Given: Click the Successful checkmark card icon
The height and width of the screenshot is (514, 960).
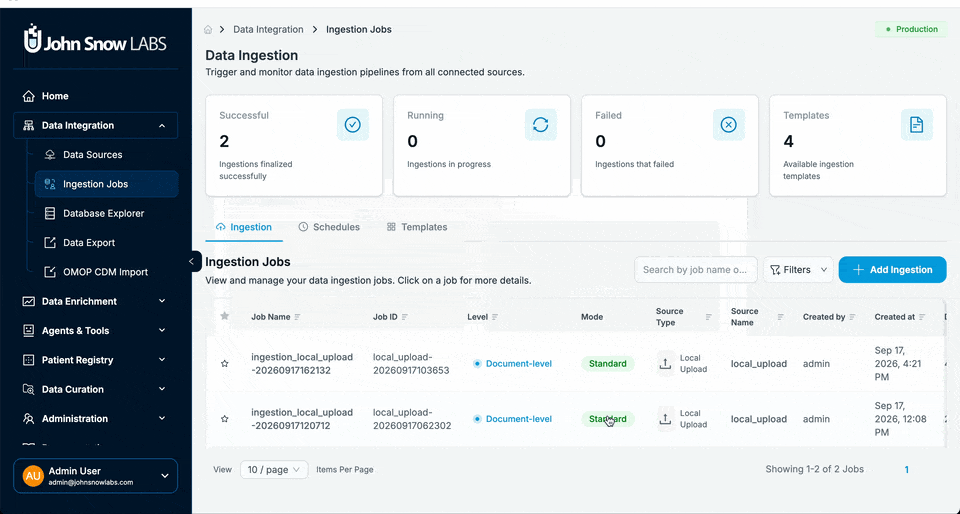Looking at the screenshot, I should (x=353, y=125).
